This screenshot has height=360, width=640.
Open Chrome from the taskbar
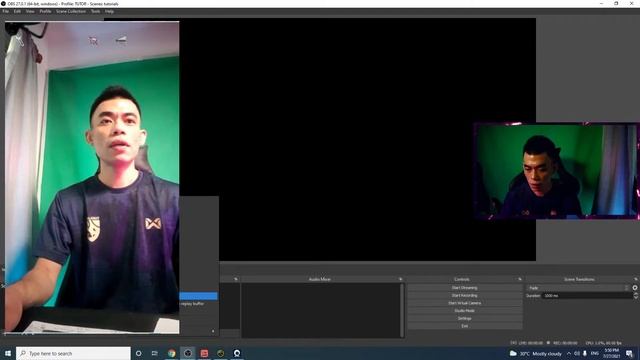coord(171,353)
